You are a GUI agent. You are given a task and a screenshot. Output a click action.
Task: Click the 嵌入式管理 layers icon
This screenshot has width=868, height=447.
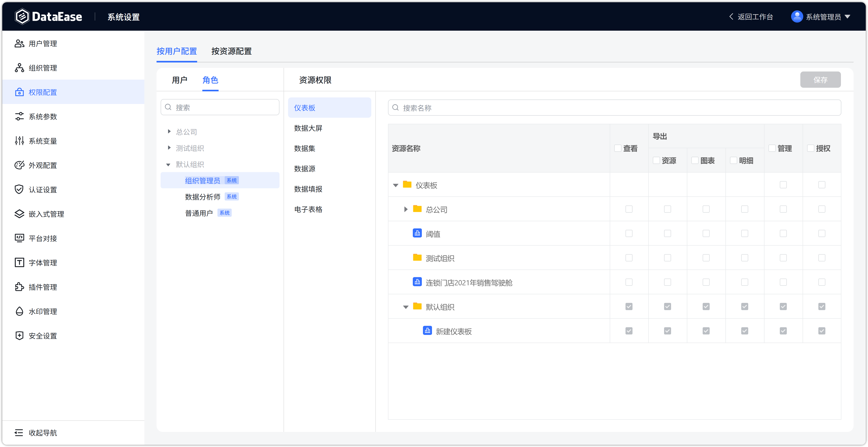20,214
